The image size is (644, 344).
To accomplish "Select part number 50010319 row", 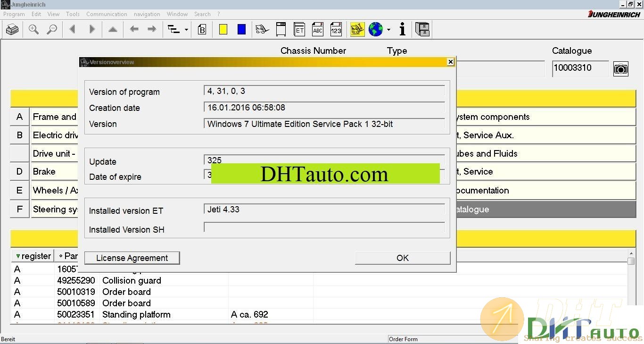I will pyautogui.click(x=319, y=292).
